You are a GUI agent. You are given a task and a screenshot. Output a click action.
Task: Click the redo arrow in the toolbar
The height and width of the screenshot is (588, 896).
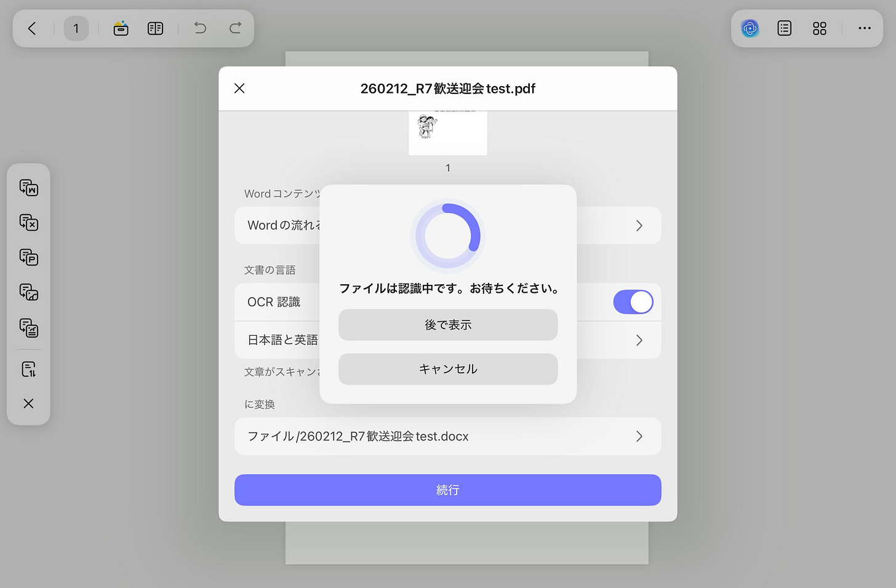coord(234,28)
